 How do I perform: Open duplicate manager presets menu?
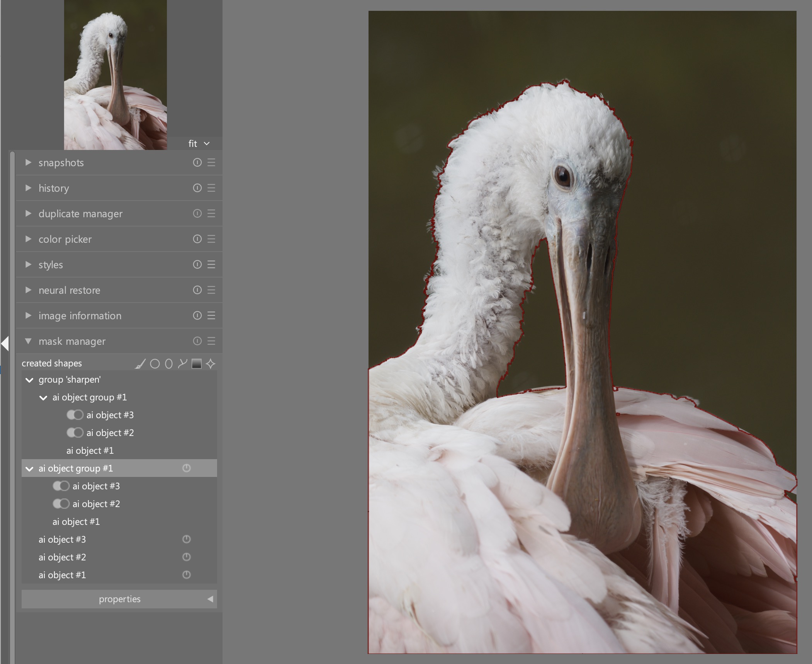point(211,213)
